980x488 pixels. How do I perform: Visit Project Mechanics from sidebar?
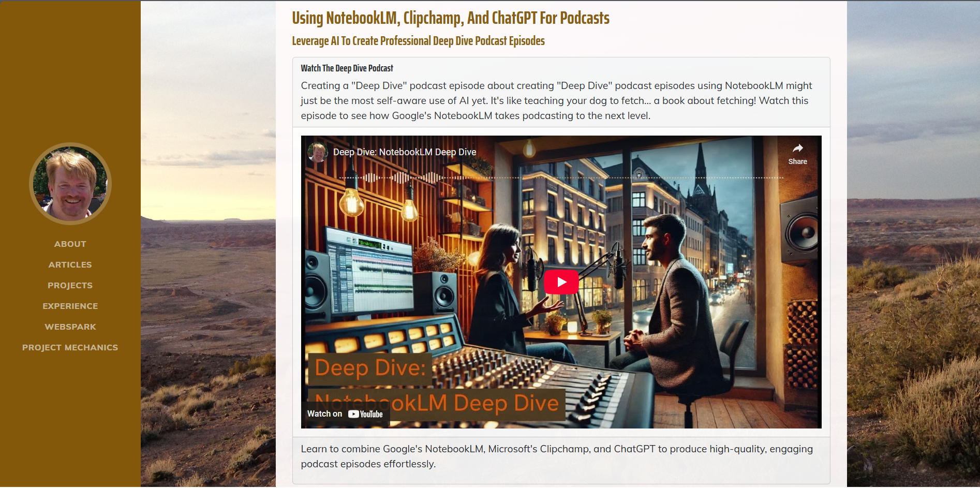click(70, 347)
